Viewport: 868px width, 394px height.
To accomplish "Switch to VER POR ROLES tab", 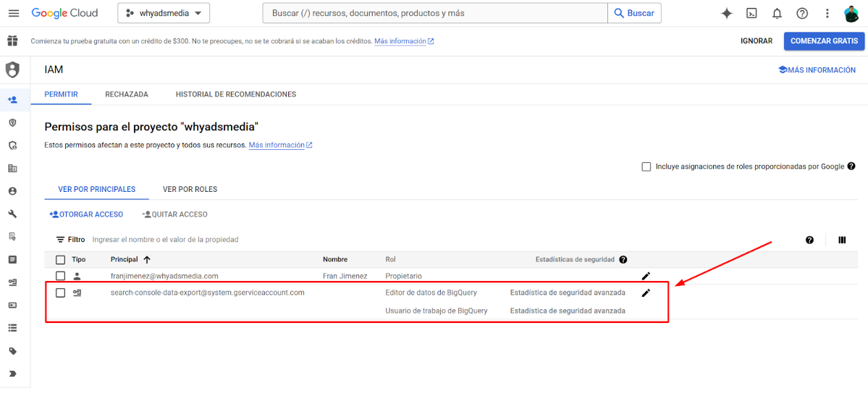I will (x=190, y=189).
